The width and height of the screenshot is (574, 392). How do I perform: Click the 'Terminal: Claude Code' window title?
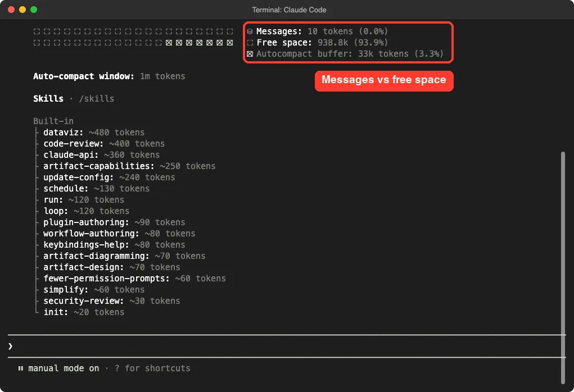(289, 10)
